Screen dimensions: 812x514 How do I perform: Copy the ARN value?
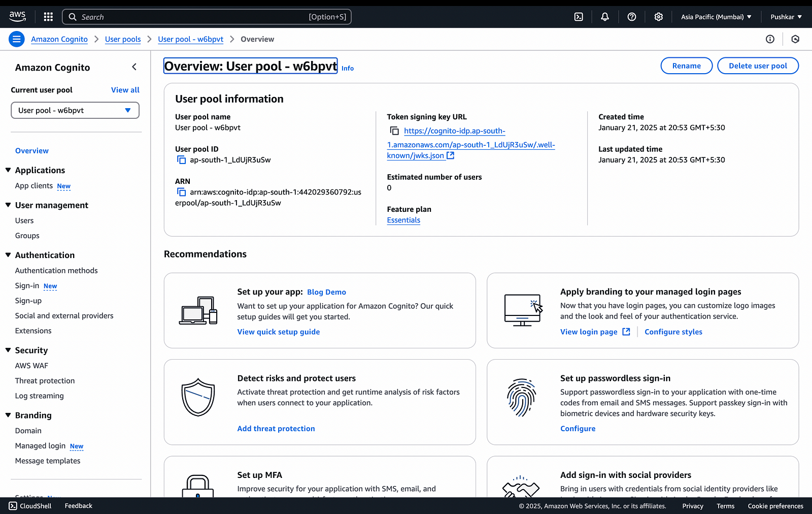coord(181,192)
